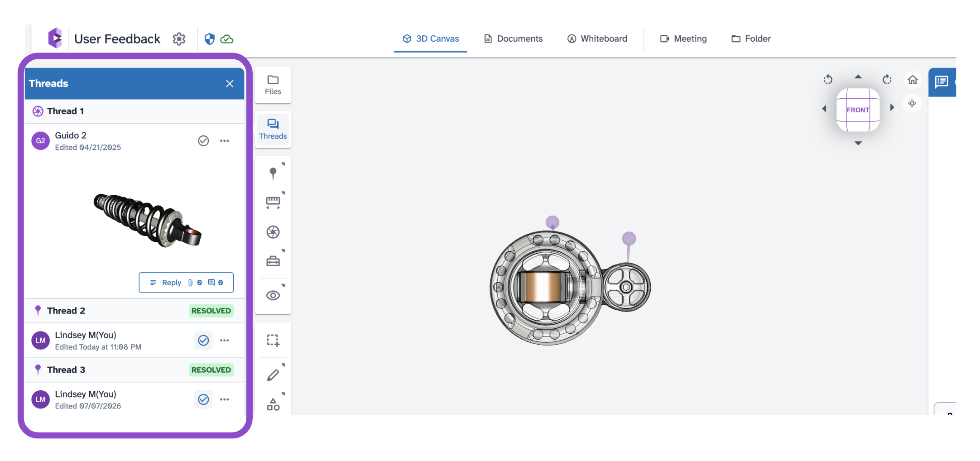The height and width of the screenshot is (461, 980).
Task: Click the User Feedback title
Action: (x=117, y=39)
